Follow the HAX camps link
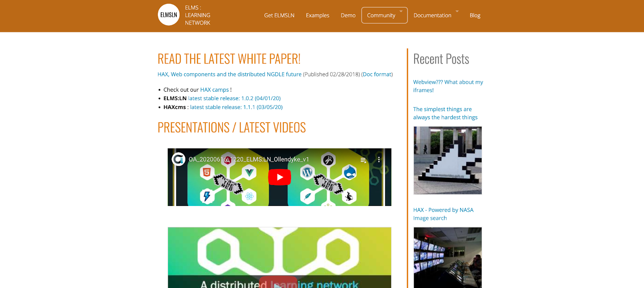The width and height of the screenshot is (644, 288). click(x=215, y=90)
